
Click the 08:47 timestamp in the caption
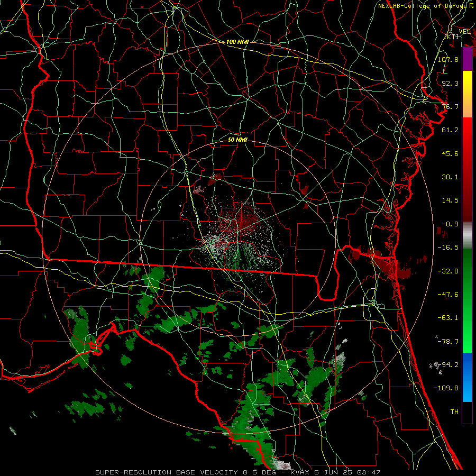(x=369, y=472)
